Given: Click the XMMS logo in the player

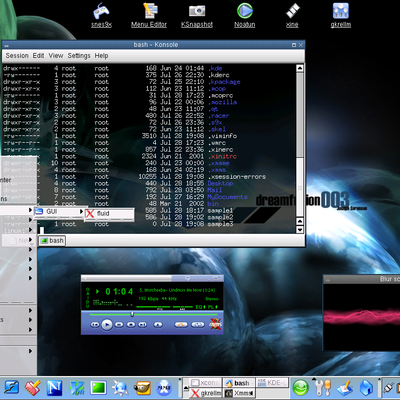Looking at the screenshot, I should (216, 324).
